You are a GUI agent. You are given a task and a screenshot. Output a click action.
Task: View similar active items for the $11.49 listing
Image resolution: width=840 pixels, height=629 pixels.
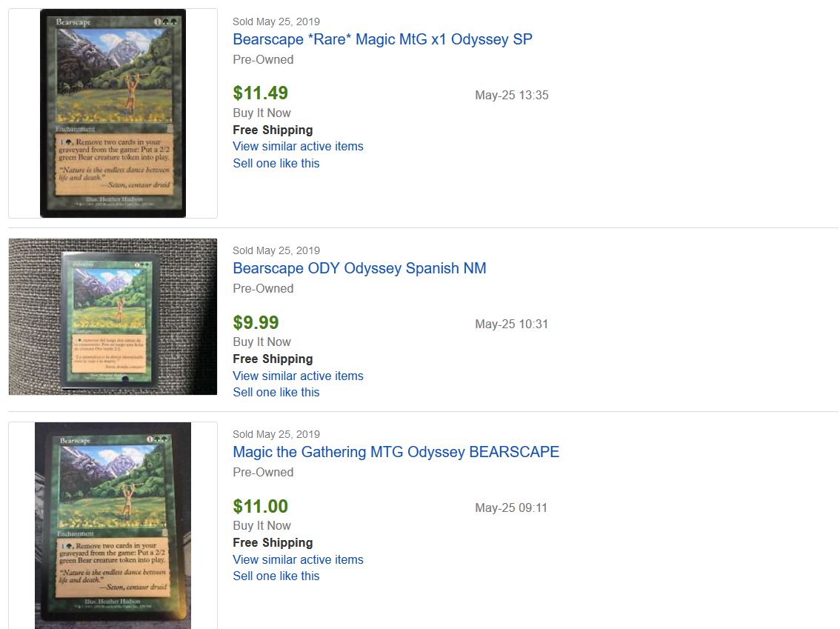(x=298, y=147)
